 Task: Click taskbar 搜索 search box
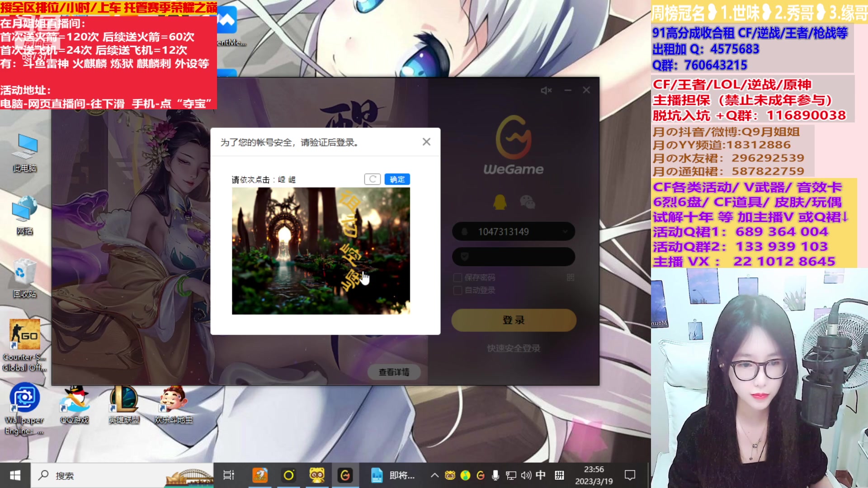[122, 475]
